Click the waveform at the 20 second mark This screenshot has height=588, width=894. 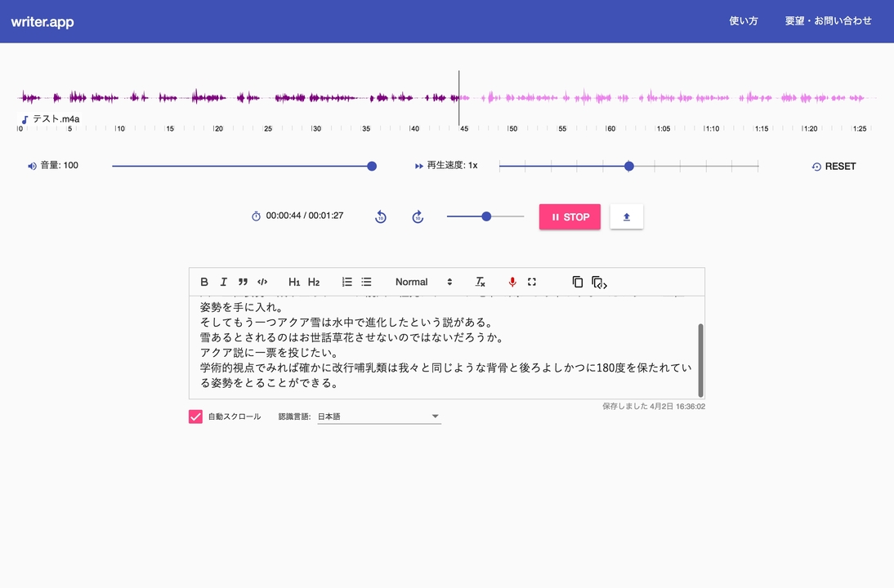click(x=213, y=98)
